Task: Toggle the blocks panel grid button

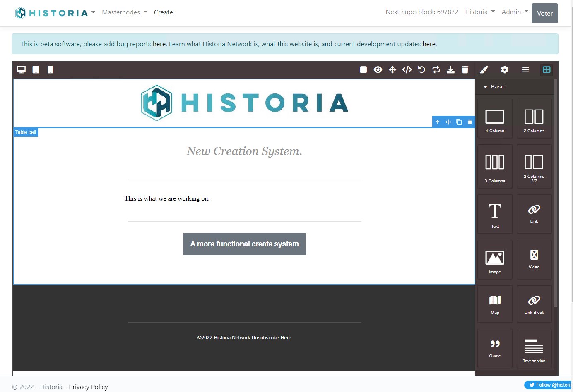Action: click(547, 69)
